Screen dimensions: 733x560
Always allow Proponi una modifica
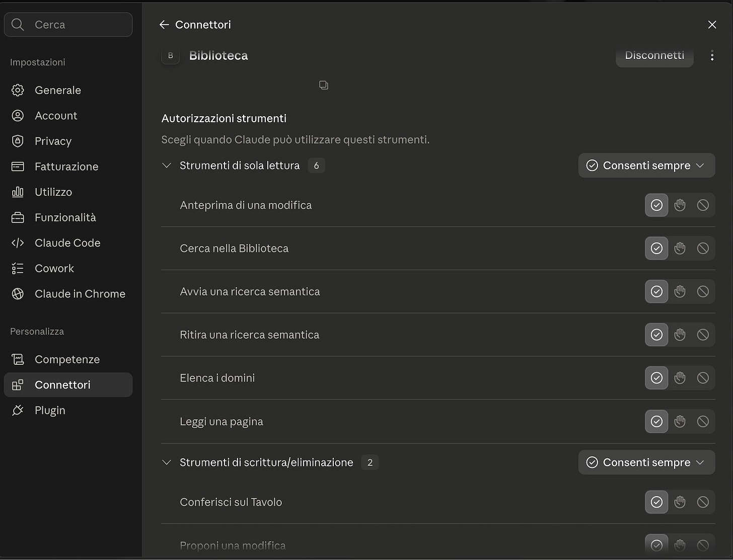[x=656, y=545]
